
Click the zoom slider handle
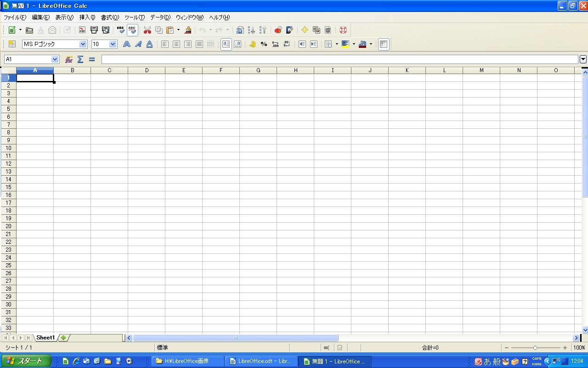(535, 348)
